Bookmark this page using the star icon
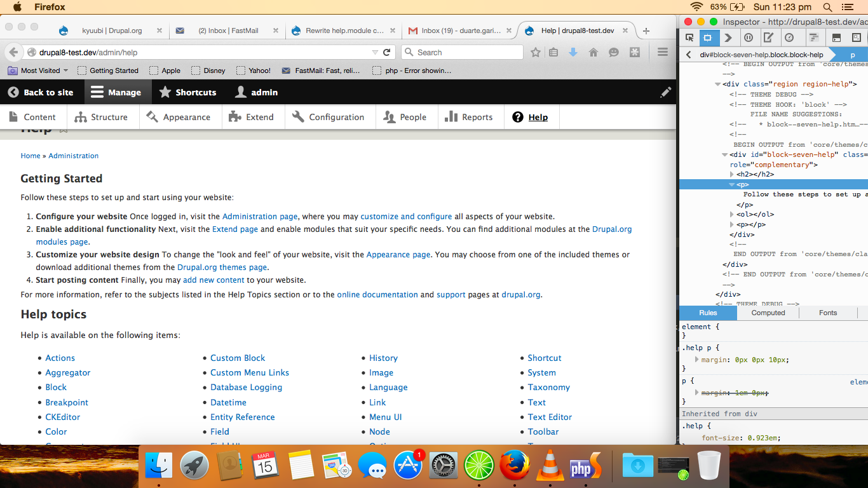 (x=536, y=52)
